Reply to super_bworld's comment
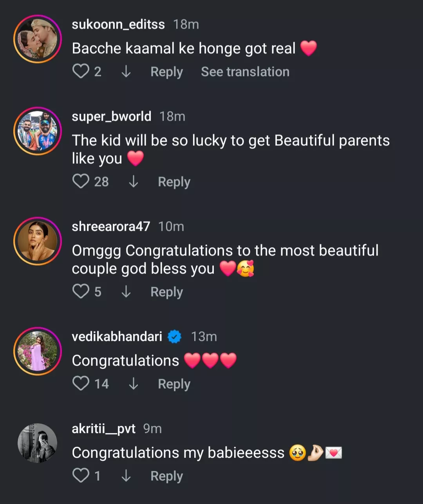Screen dimensions: 423x504 click(x=174, y=182)
